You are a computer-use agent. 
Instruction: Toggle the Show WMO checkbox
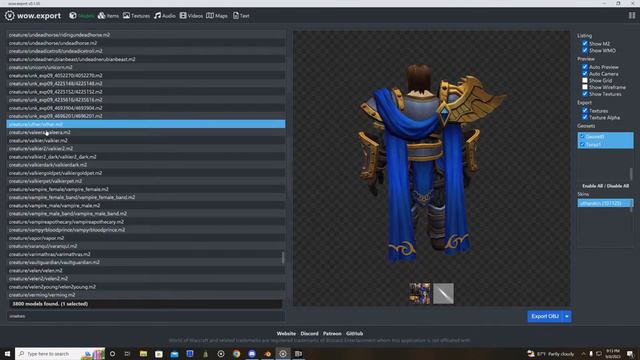tap(585, 50)
